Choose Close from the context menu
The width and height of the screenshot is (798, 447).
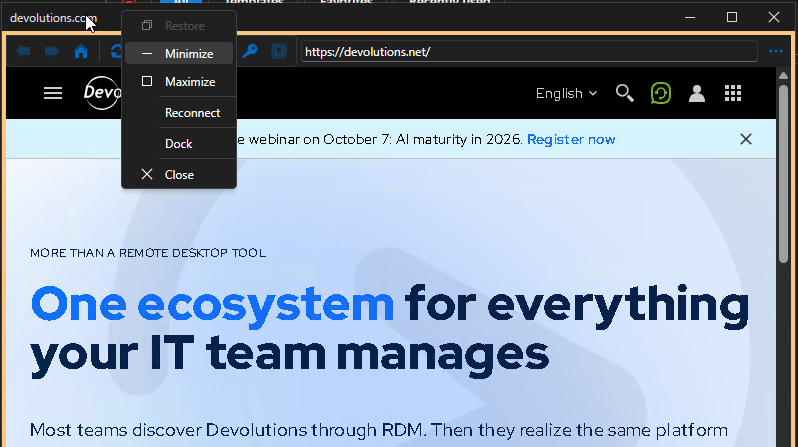click(x=179, y=175)
